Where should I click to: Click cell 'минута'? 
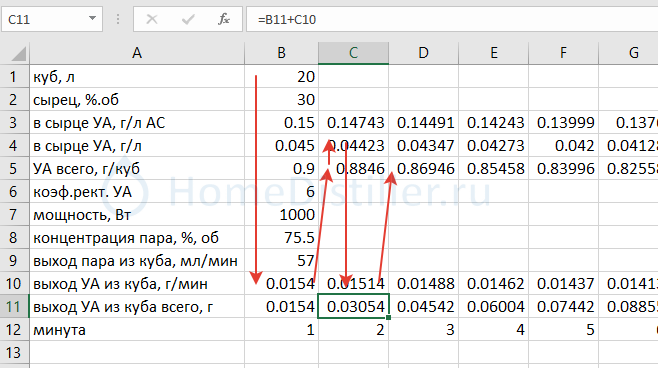pyautogui.click(x=137, y=330)
